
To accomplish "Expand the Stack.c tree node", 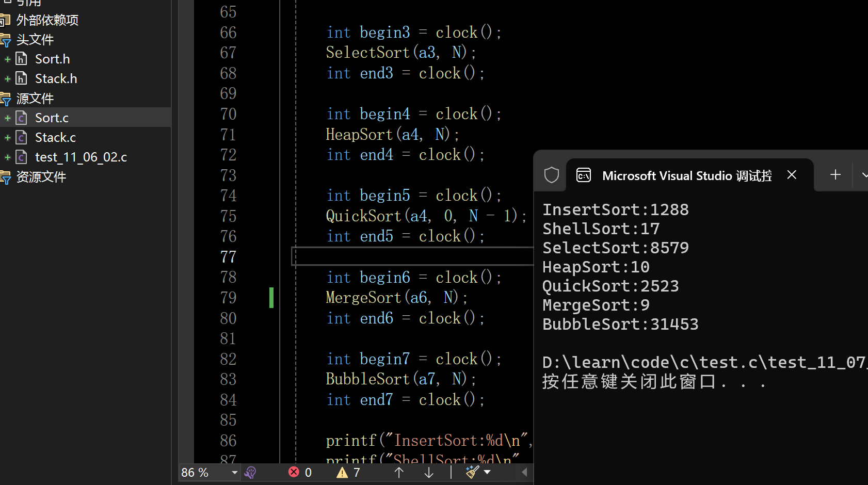I will tap(8, 138).
